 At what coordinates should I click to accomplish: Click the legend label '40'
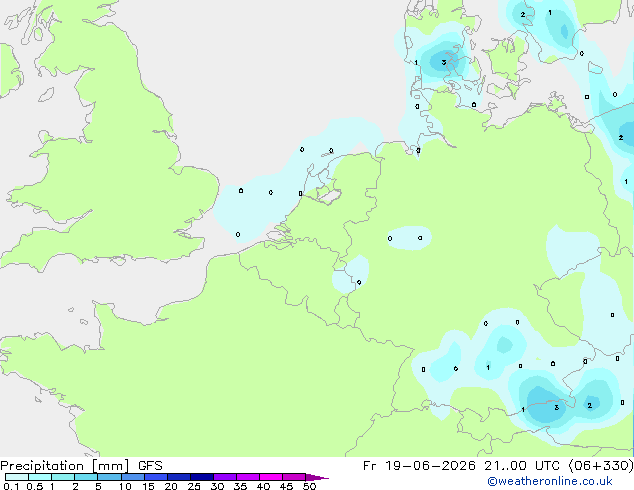point(263,486)
